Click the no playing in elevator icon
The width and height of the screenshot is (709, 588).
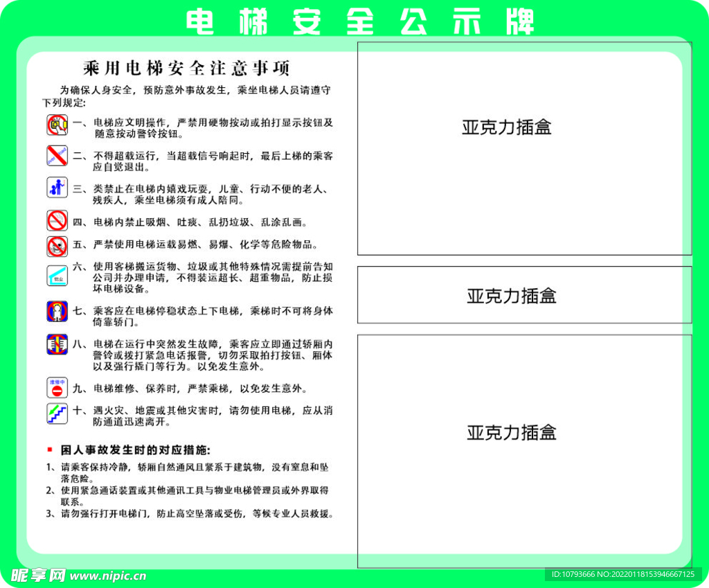(x=57, y=187)
